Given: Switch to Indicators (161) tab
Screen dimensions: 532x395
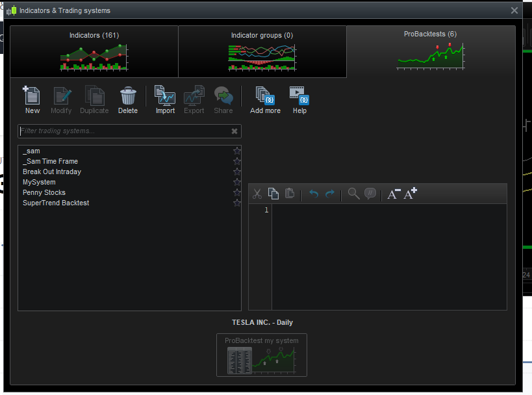Looking at the screenshot, I should (94, 51).
